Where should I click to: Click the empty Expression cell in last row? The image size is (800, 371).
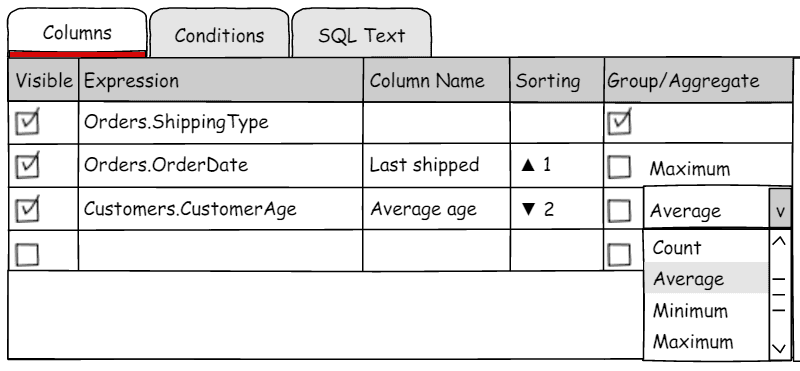pos(220,251)
